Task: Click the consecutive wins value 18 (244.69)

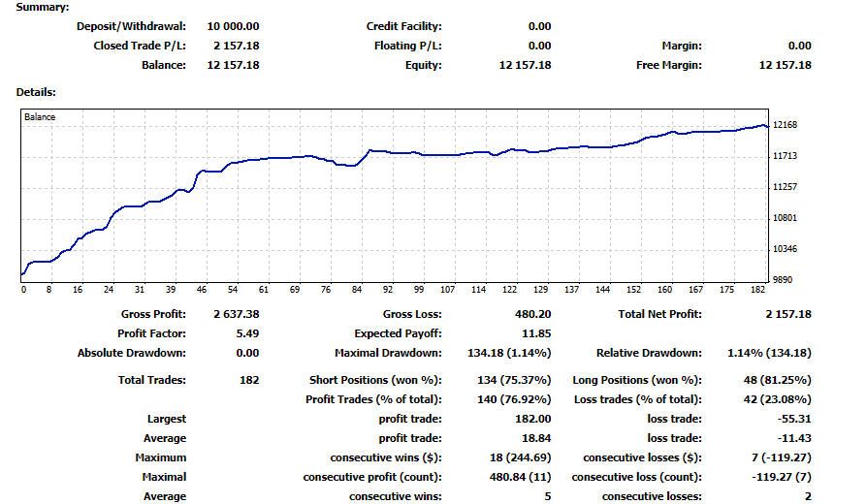Action: click(521, 457)
